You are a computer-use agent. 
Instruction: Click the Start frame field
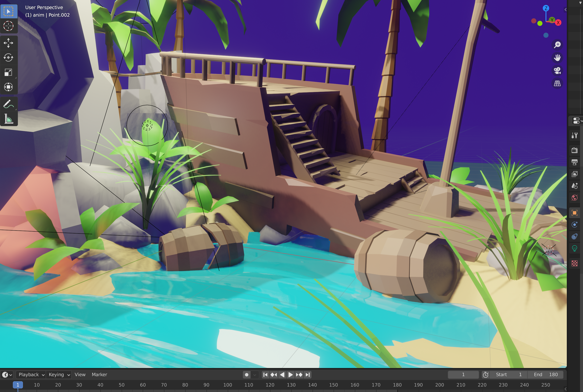(x=508, y=375)
